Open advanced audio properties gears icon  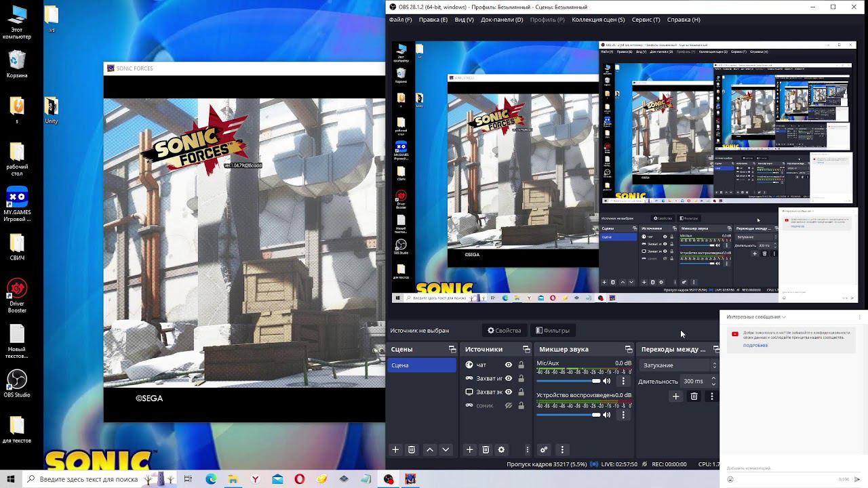pyautogui.click(x=543, y=449)
